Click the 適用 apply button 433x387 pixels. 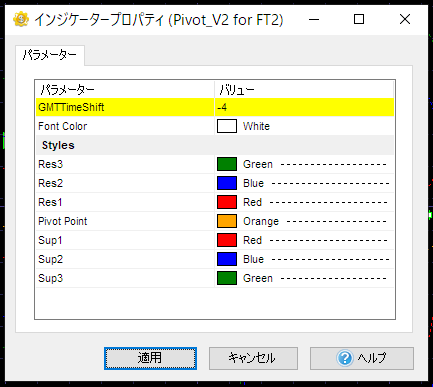point(150,358)
